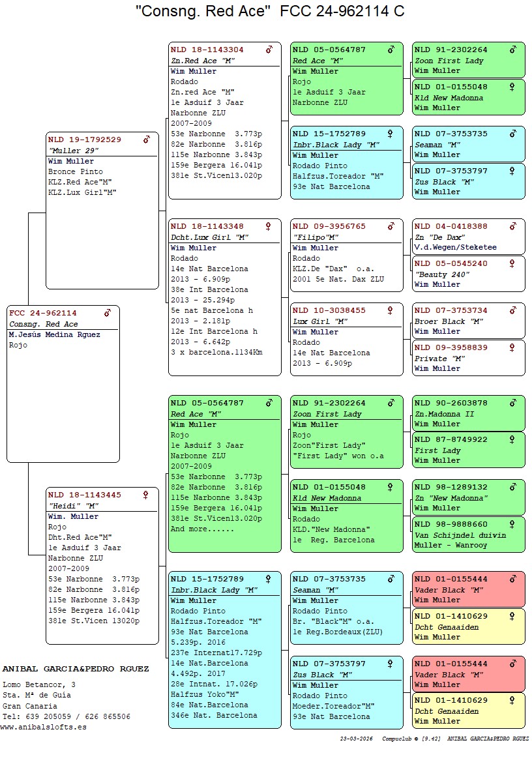Image resolution: width=532 pixels, height=764 pixels.
Task: Click the green First Lady box NLD 87-8749922
Action: click(468, 450)
